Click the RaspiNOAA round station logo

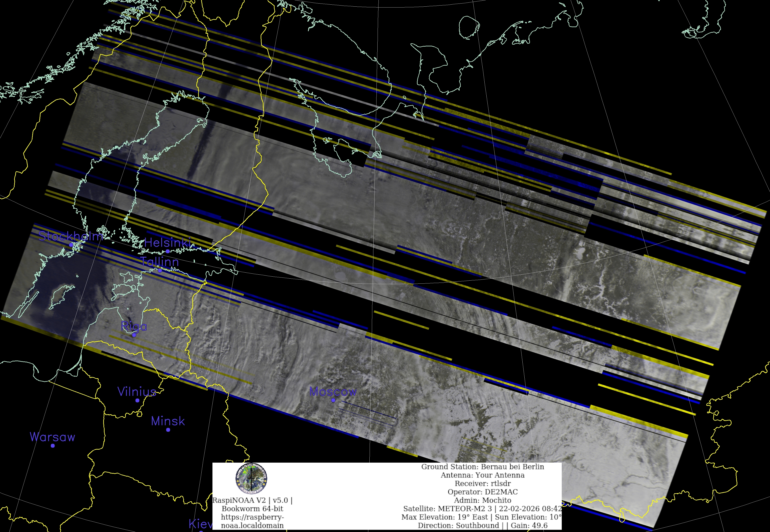(251, 479)
